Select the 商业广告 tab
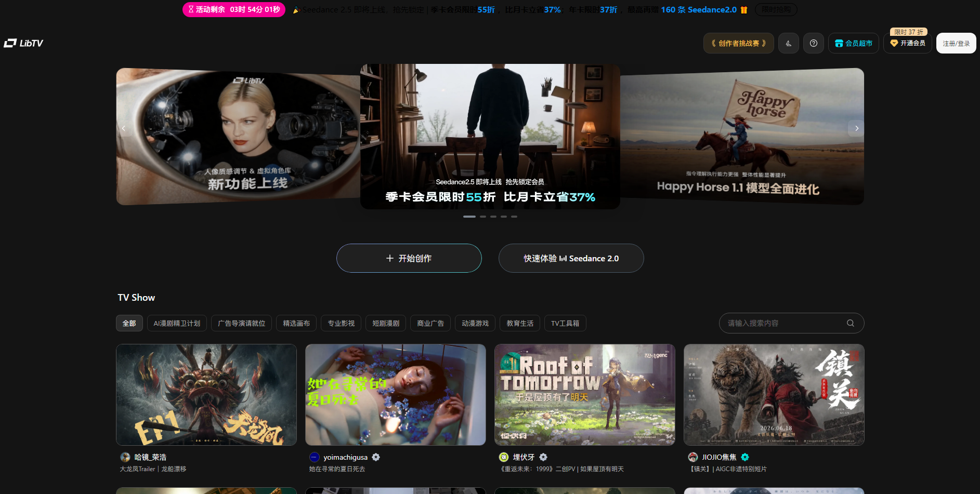Screen dimensions: 980x494 (x=430, y=323)
